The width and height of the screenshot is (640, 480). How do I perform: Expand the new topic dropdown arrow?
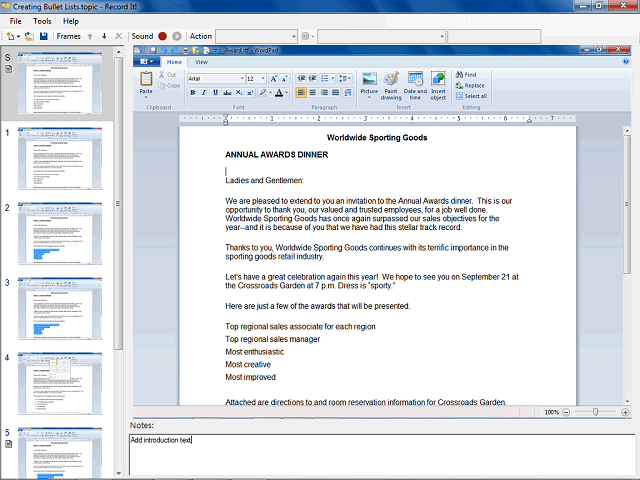point(18,37)
